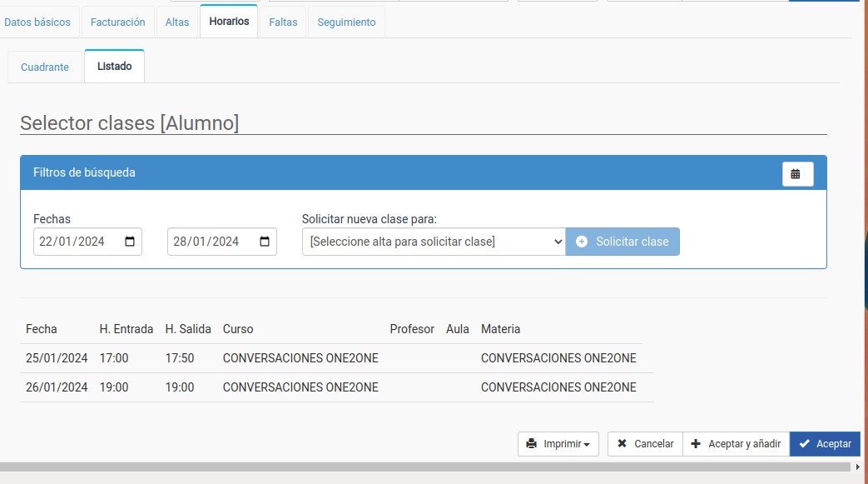Open the calendar view button in filter header

[798, 174]
